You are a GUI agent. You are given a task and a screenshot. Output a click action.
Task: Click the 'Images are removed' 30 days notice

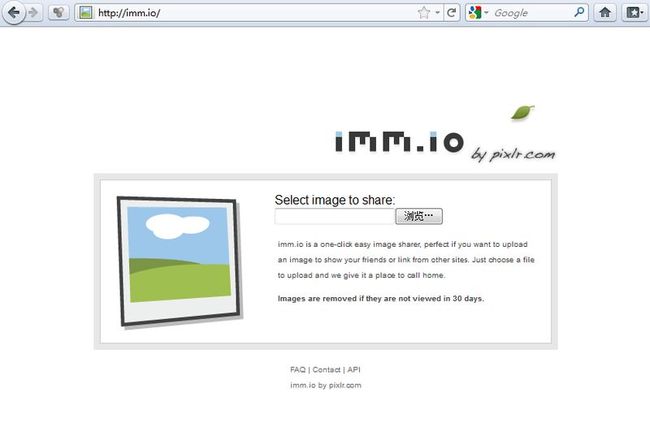pyautogui.click(x=381, y=299)
